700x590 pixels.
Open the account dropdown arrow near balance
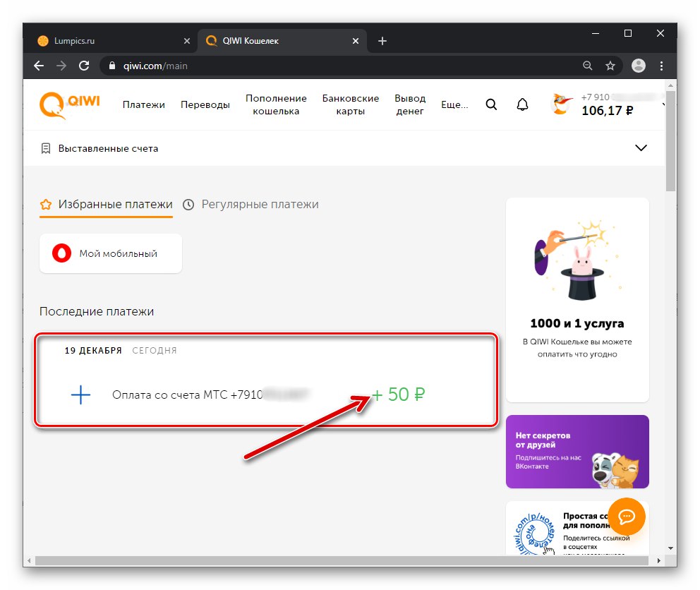tap(664, 104)
